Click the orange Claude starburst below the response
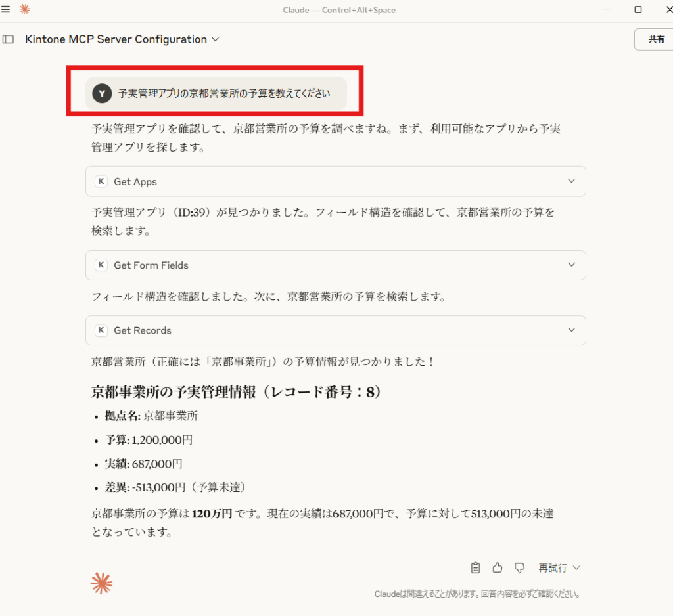Image resolution: width=673 pixels, height=616 pixels. 102,583
